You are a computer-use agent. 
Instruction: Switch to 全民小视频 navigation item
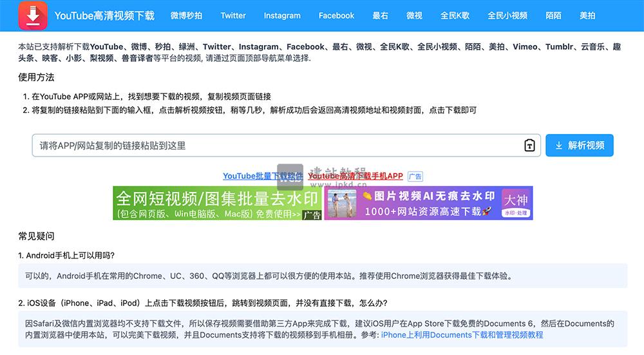tap(507, 15)
